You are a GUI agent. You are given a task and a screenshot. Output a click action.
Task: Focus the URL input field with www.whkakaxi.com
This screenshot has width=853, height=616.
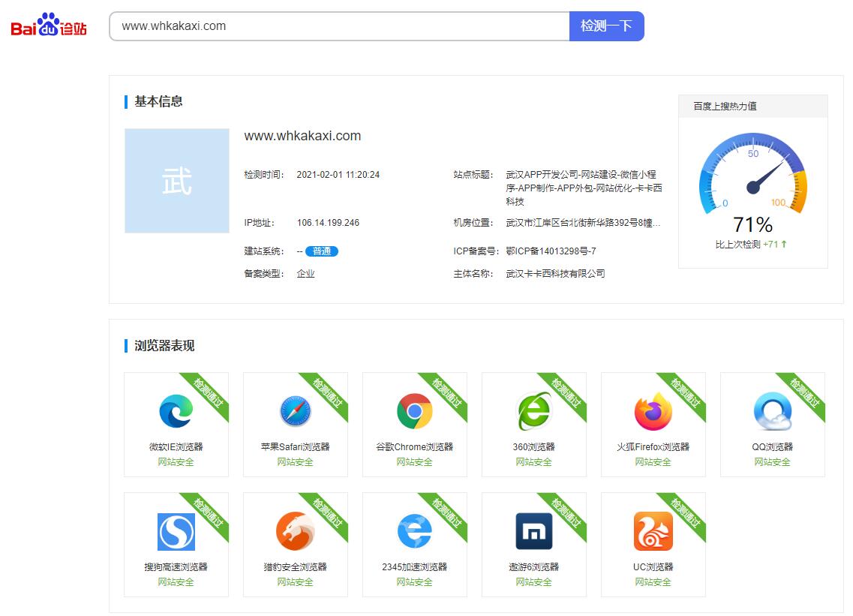pos(339,26)
